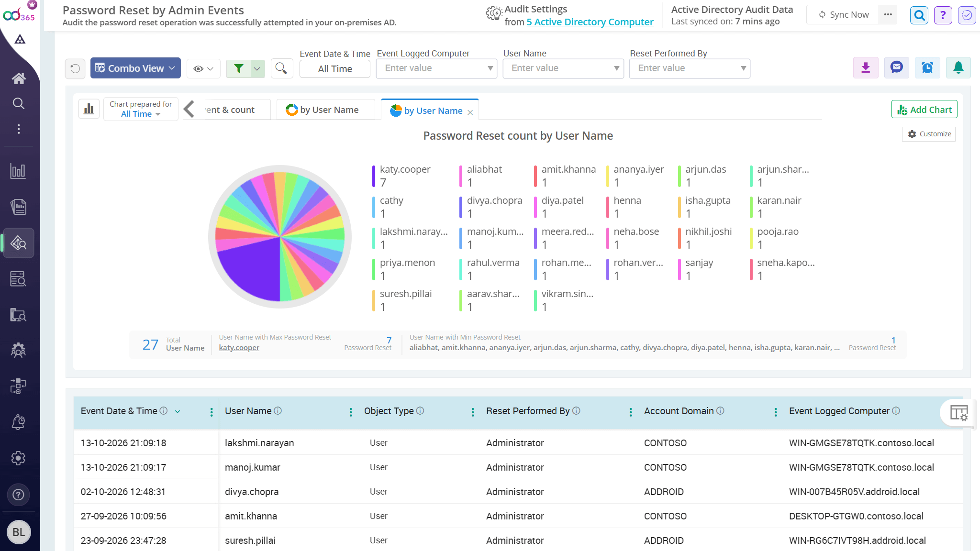The image size is (980, 551).
Task: Open the folder search sidebar icon
Action: [x=18, y=315]
